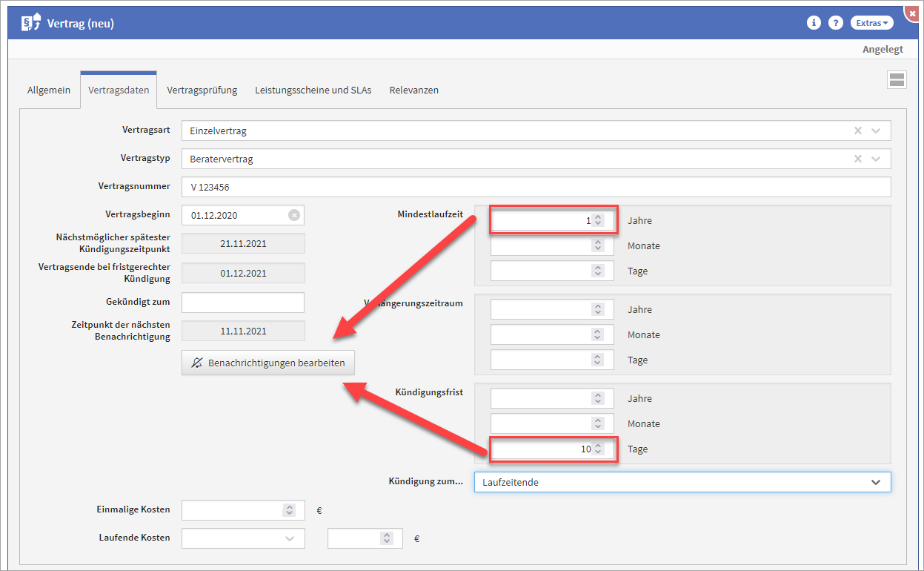Expand the Laufende Kosten interval dropdown
Image resolution: width=924 pixels, height=571 pixels.
click(x=290, y=538)
